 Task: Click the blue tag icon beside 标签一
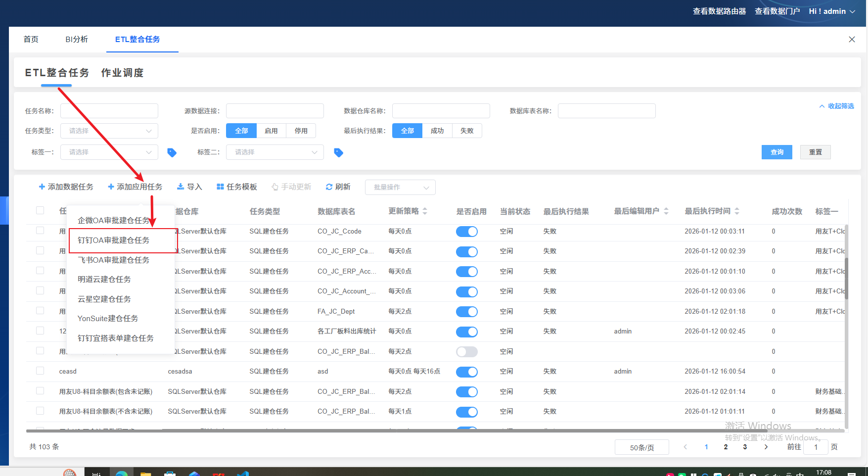tap(172, 152)
